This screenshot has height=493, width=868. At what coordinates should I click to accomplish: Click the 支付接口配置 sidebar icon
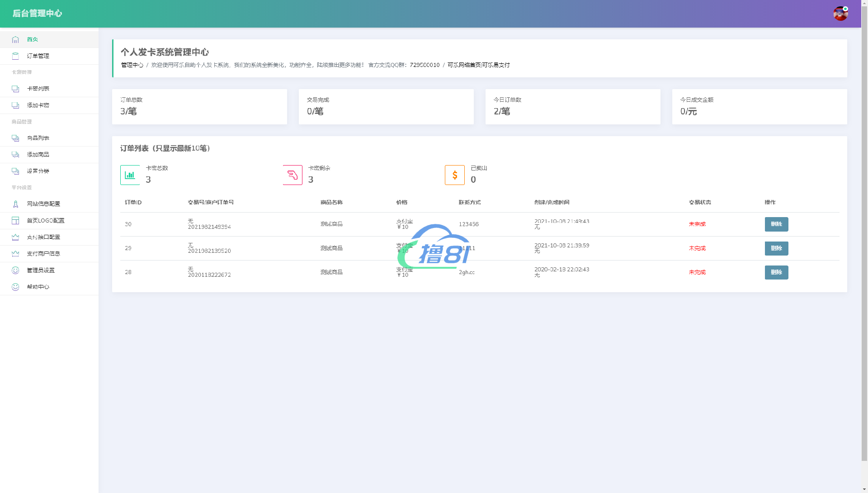pos(16,237)
